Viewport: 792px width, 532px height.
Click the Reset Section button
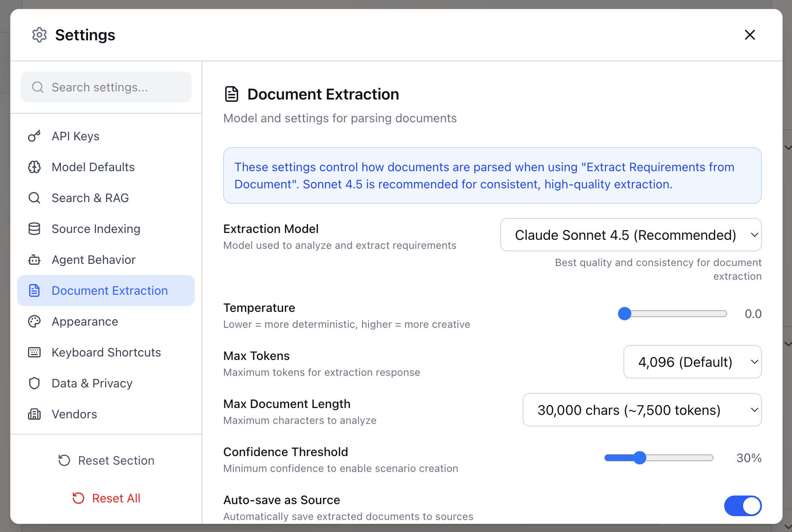pos(106,460)
